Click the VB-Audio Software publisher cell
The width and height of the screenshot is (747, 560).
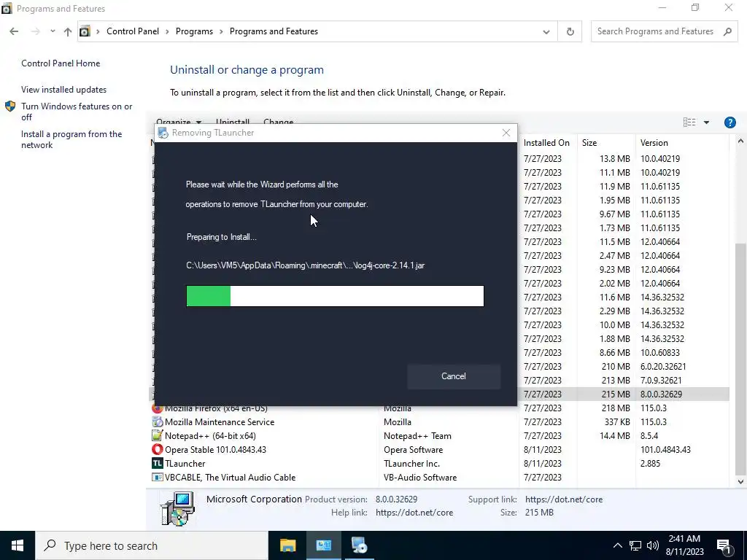click(x=419, y=477)
